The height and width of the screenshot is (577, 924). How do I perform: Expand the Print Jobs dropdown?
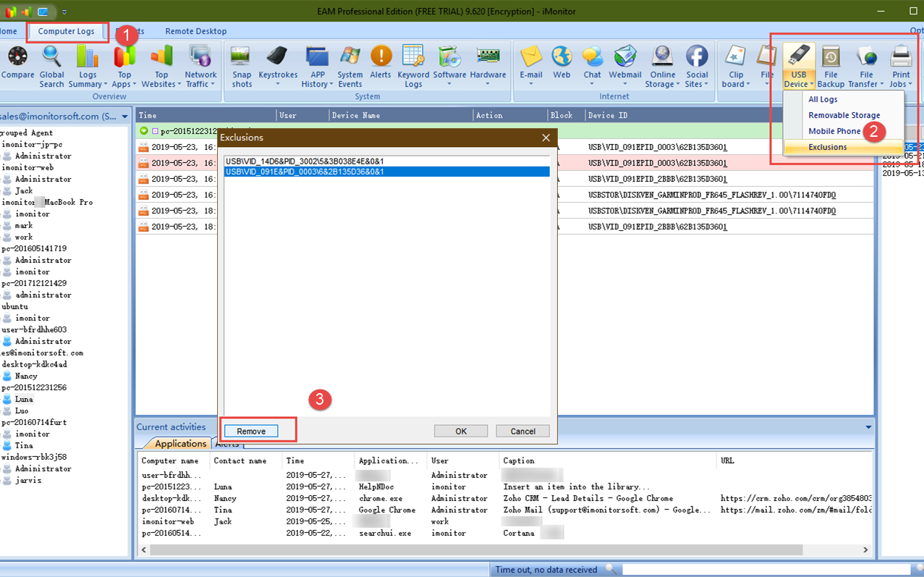coord(901,84)
